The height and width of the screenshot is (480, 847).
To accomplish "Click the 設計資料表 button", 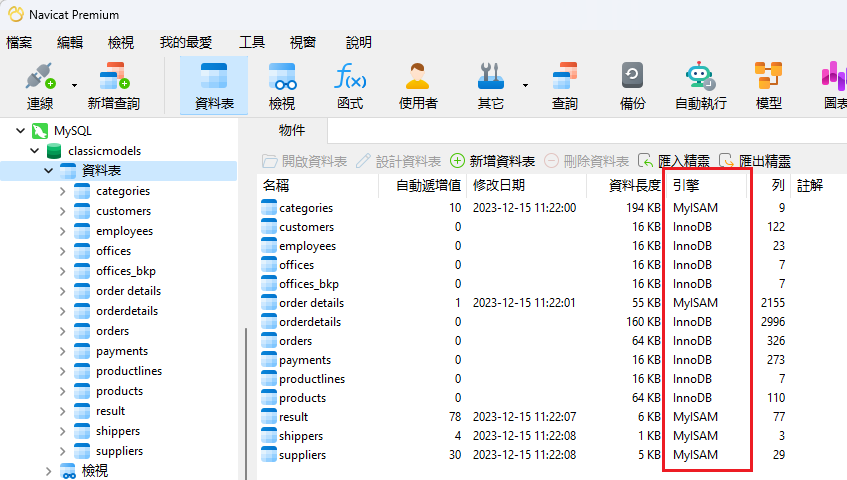I will click(399, 161).
